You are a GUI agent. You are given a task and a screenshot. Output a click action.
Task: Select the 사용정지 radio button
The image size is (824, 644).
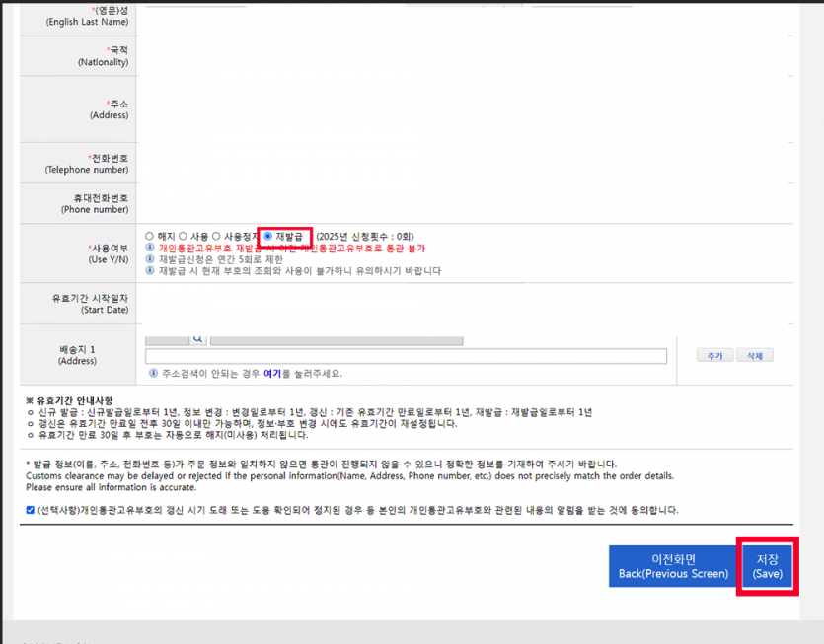217,236
